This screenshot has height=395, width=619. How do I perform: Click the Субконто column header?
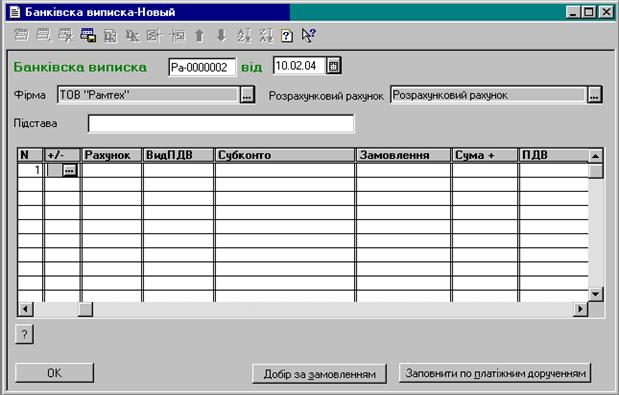[285, 155]
